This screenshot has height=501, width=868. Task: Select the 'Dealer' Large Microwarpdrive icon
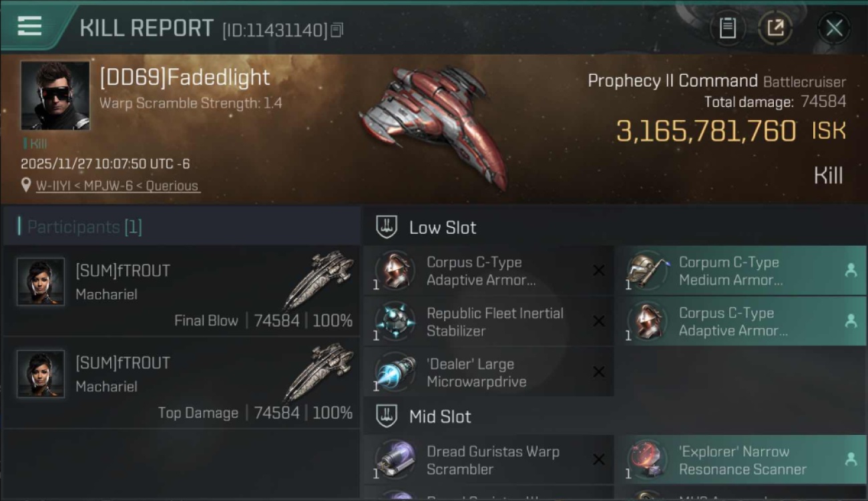[395, 373]
